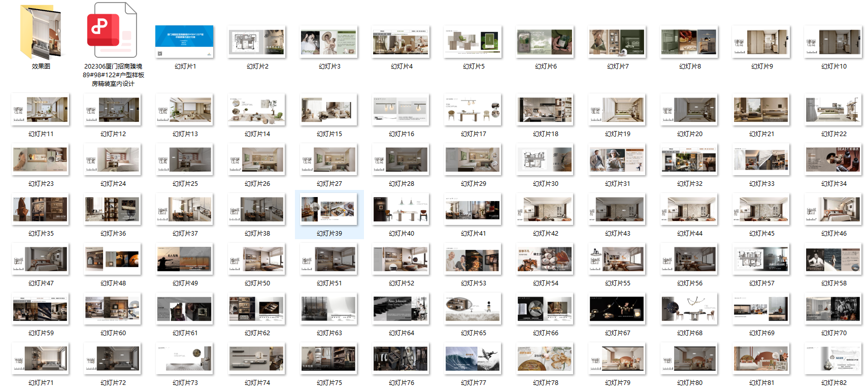Select the blue 幻灯片1 thumbnail

[x=185, y=42]
